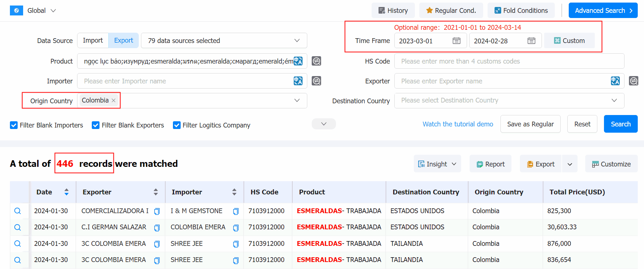Remove Colombia tag from Origin Country
This screenshot has height=269, width=644.
pos(113,101)
